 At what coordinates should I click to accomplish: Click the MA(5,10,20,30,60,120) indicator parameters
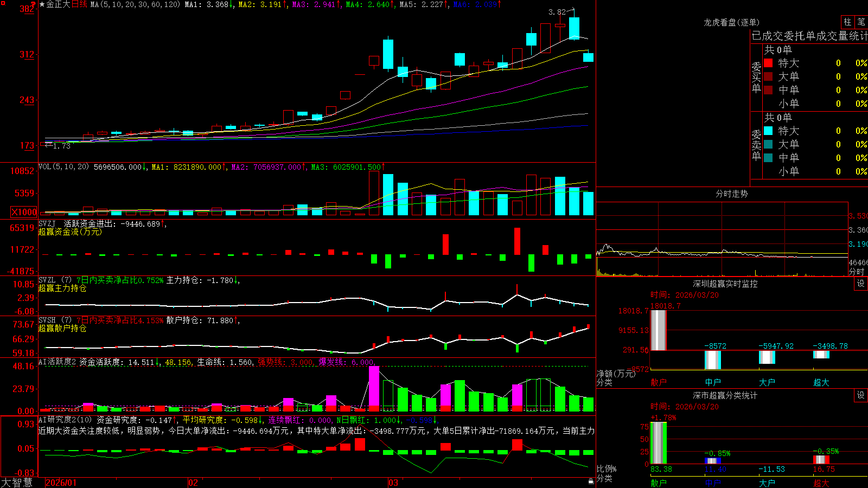[x=135, y=4]
